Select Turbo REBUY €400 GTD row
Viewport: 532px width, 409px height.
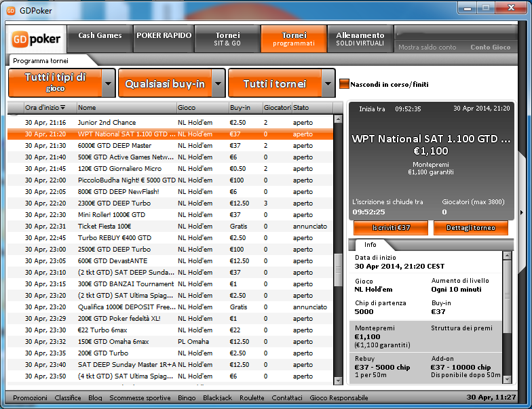[170, 237]
